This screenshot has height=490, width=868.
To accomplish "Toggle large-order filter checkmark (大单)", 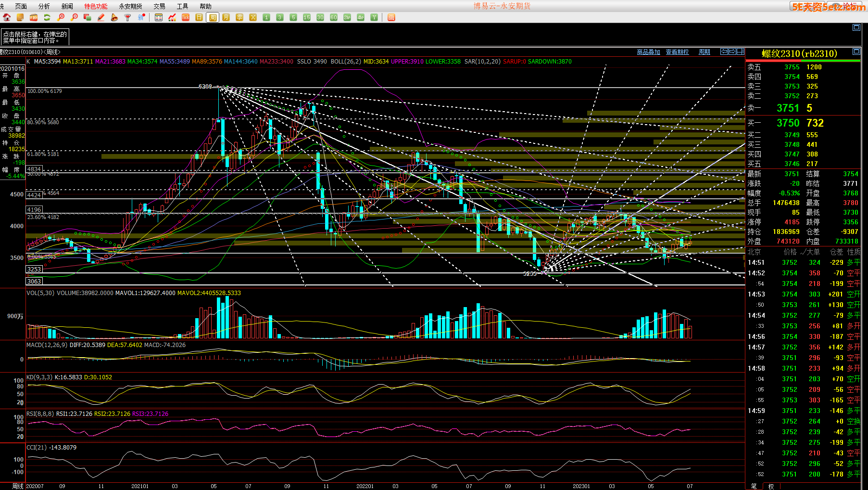I will click(x=810, y=252).
